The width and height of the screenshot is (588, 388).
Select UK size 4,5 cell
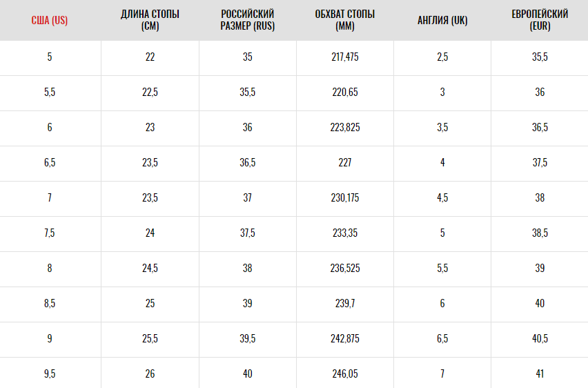pos(442,198)
